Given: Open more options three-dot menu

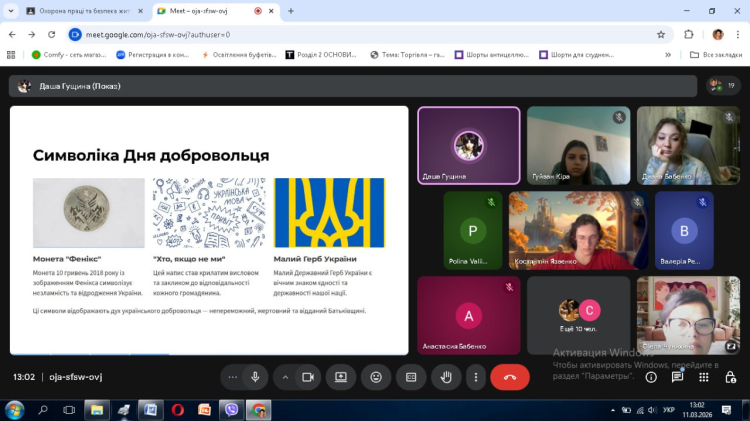Looking at the screenshot, I should [x=475, y=377].
